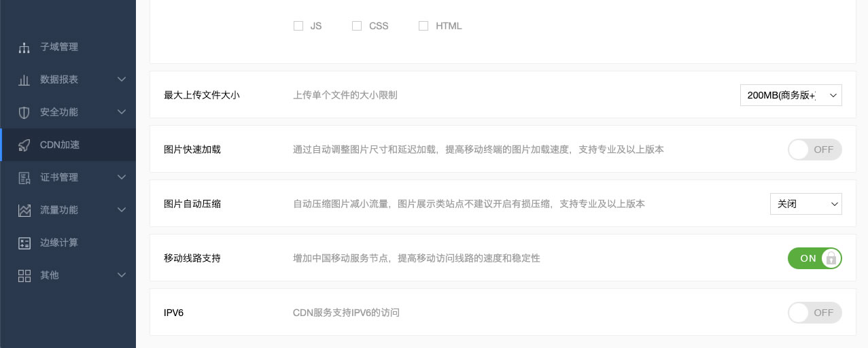Click the 数据报表 bar chart icon
Viewport: 868px width, 348px height.
point(24,80)
